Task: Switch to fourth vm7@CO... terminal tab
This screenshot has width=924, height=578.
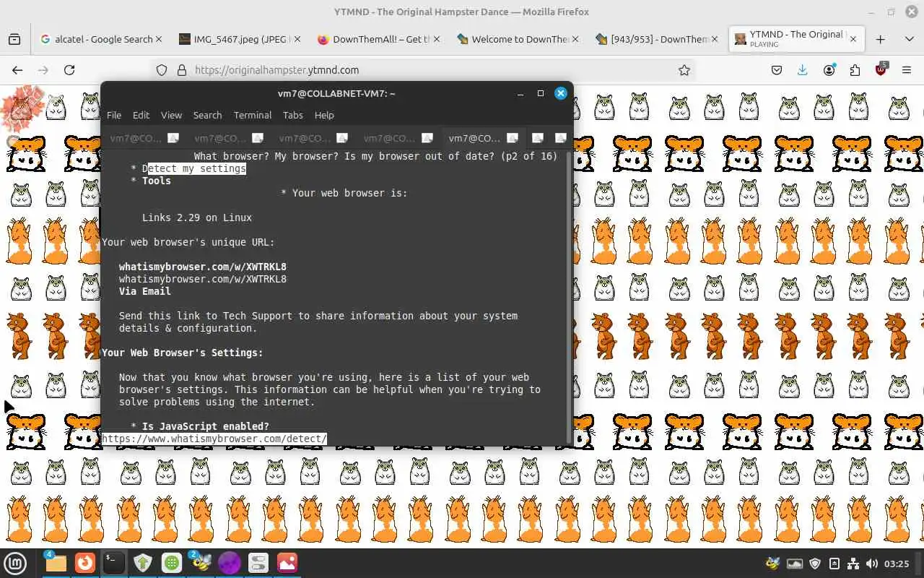Action: tap(390, 138)
